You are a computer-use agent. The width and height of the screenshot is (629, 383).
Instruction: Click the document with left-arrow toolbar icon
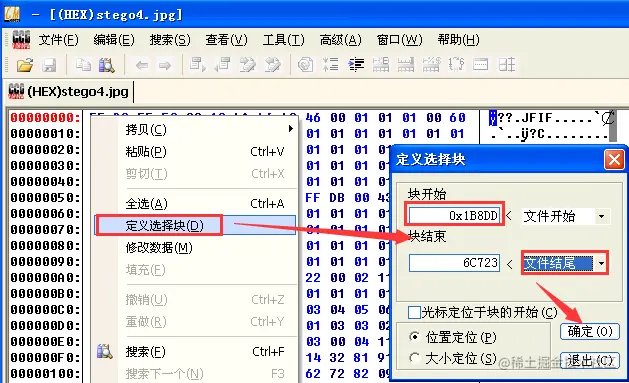(x=223, y=65)
